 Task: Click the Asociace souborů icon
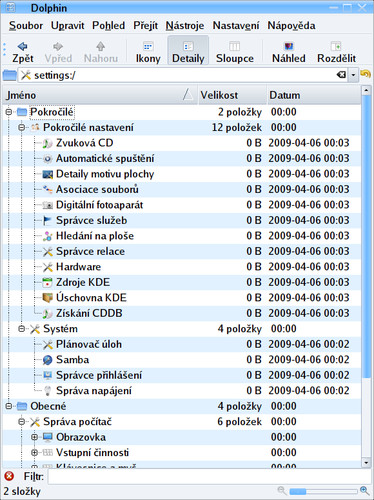coord(48,190)
